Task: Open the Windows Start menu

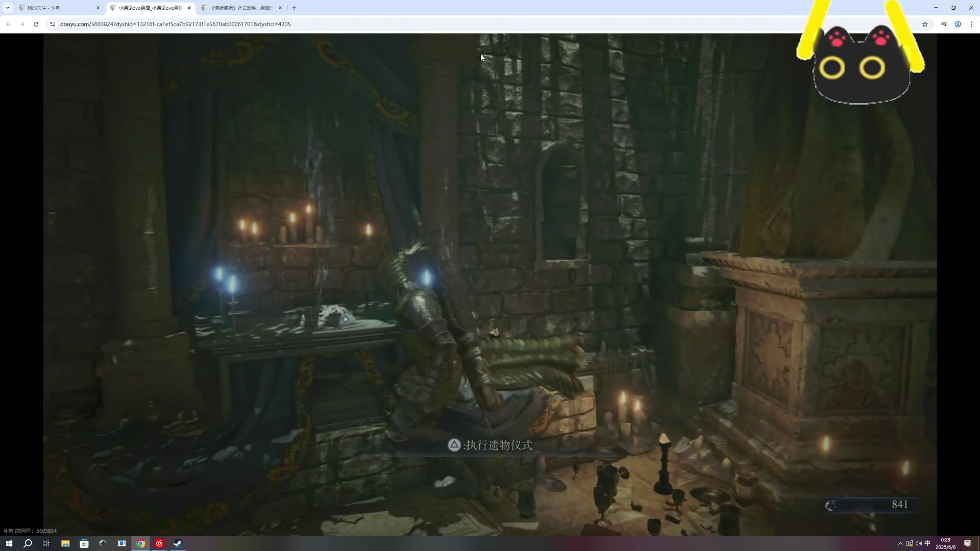Action: (9, 543)
